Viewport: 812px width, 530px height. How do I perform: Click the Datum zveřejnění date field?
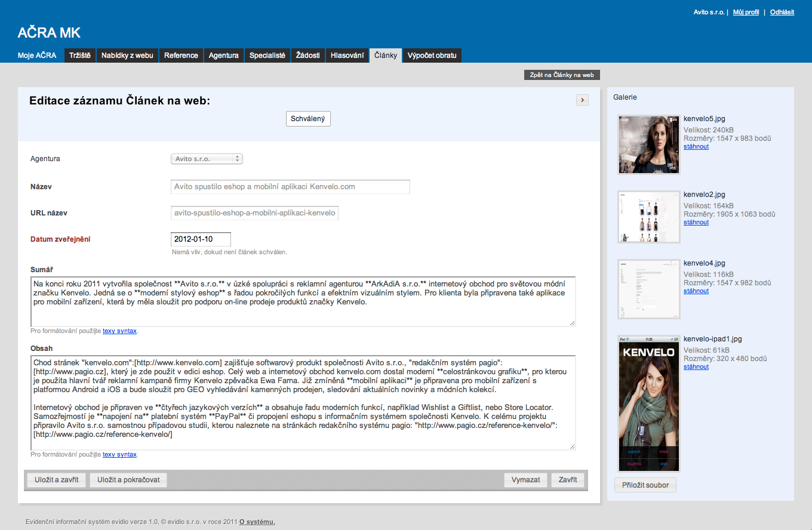pyautogui.click(x=201, y=239)
